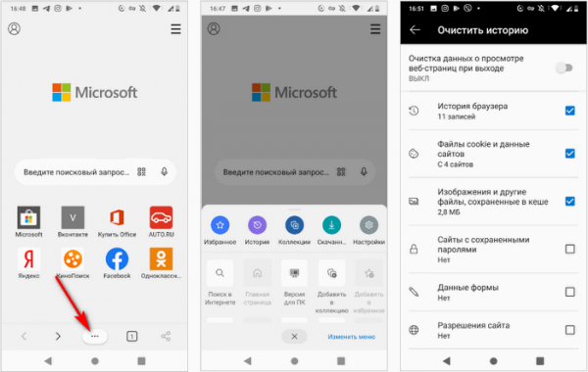This screenshot has height=372, width=588.
Task: Tap the pencil icon beside Данные формы
Action: (414, 292)
